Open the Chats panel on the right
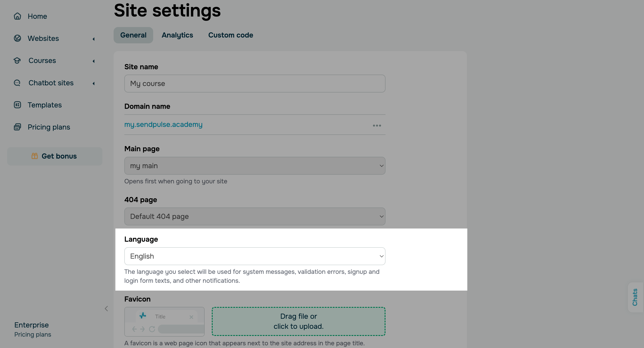Image resolution: width=644 pixels, height=348 pixels. [x=635, y=297]
